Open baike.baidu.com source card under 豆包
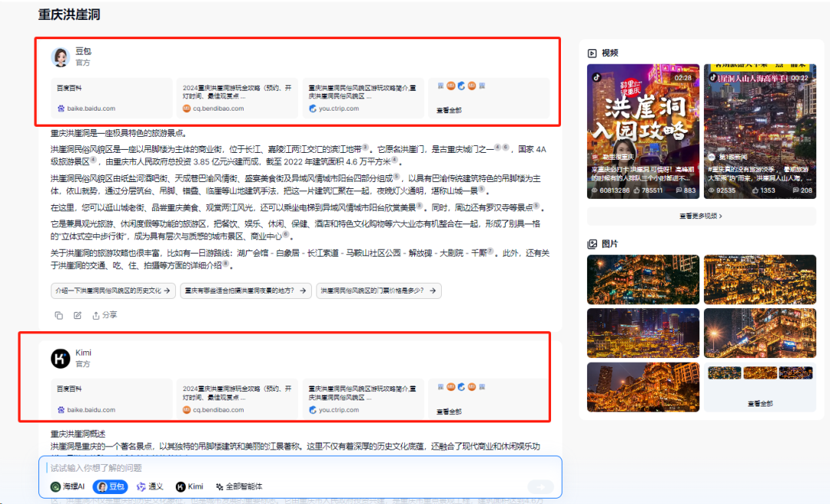This screenshot has height=504, width=830. tap(111, 98)
